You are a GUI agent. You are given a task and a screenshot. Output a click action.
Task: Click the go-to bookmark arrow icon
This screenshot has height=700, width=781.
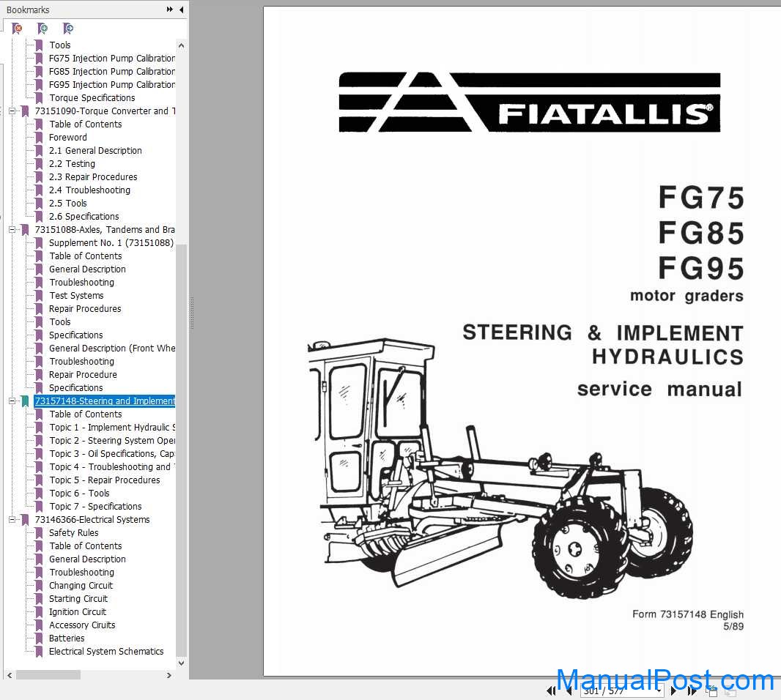point(67,29)
